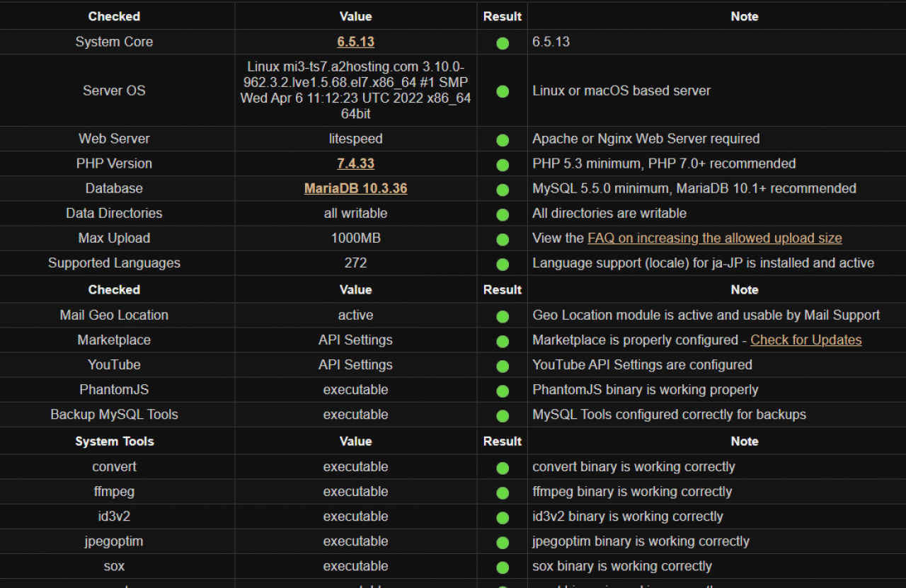Image resolution: width=906 pixels, height=588 pixels.
Task: Open FAQ on increasing the allowed upload size
Action: [714, 238]
